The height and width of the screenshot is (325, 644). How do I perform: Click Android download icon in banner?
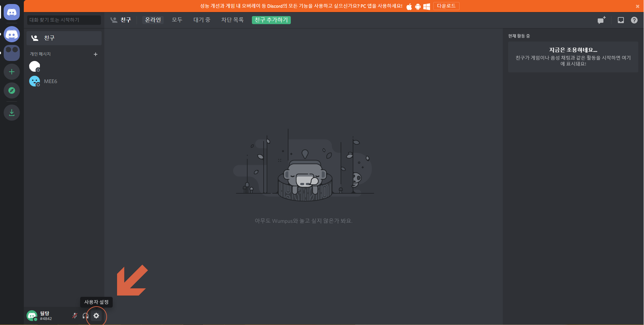pyautogui.click(x=418, y=6)
